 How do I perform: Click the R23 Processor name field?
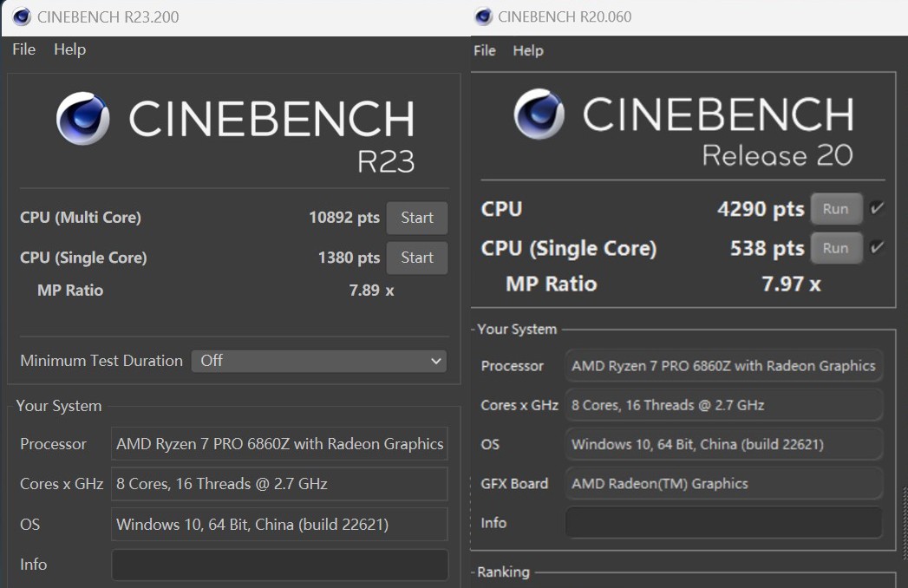[x=279, y=444]
